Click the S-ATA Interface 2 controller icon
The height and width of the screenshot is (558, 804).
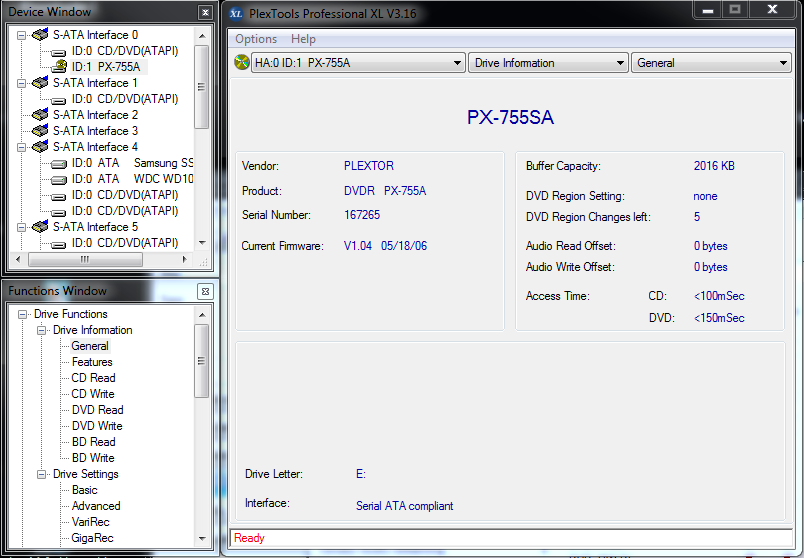click(x=40, y=115)
